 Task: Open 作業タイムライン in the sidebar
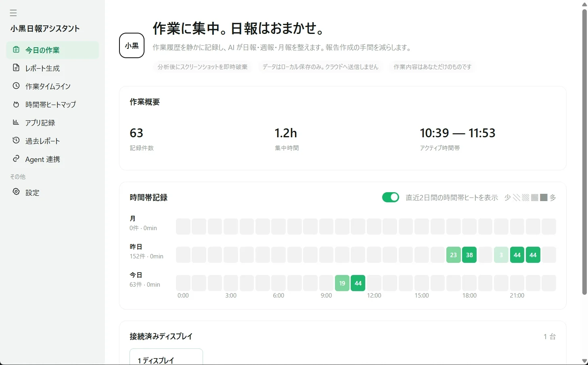click(52, 86)
